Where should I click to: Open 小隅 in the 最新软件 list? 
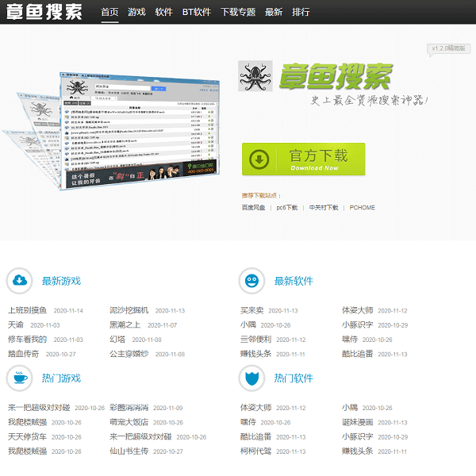[x=248, y=324]
